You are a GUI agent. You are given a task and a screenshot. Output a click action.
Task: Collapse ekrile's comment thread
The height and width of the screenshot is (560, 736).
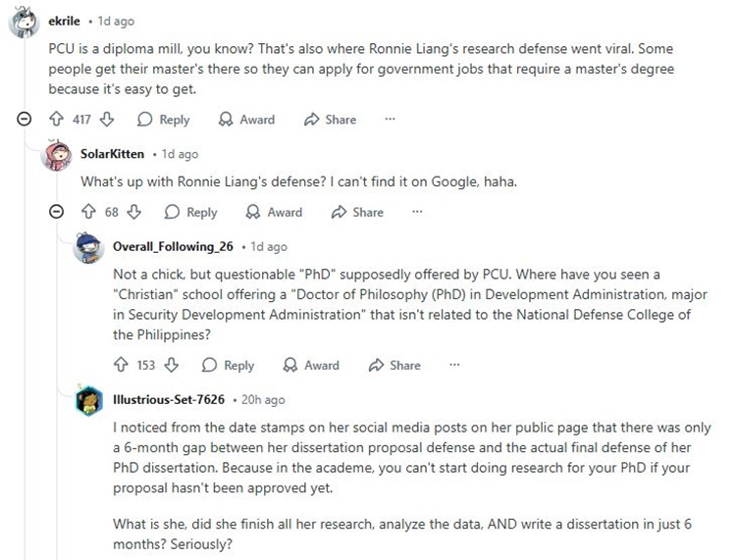point(24,120)
